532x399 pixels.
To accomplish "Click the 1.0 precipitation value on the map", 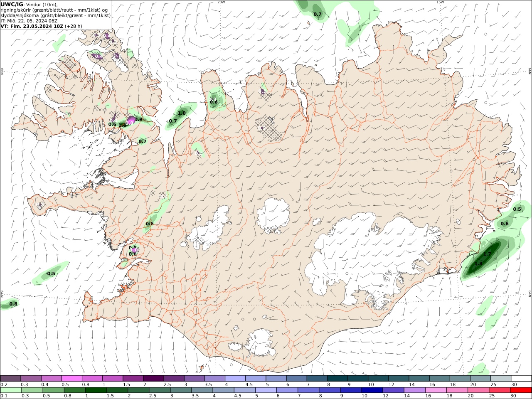I will click(182, 113).
